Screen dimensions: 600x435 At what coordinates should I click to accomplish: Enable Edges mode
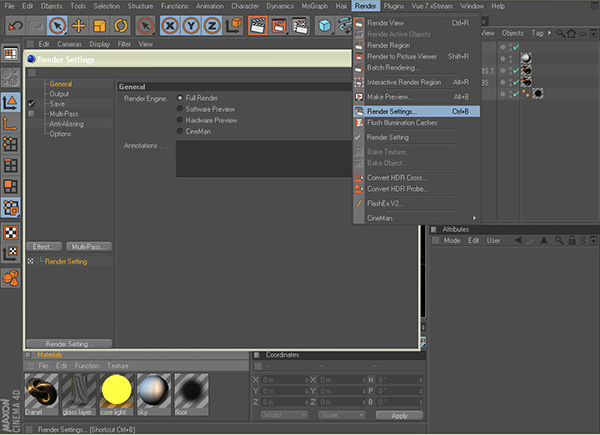11,165
